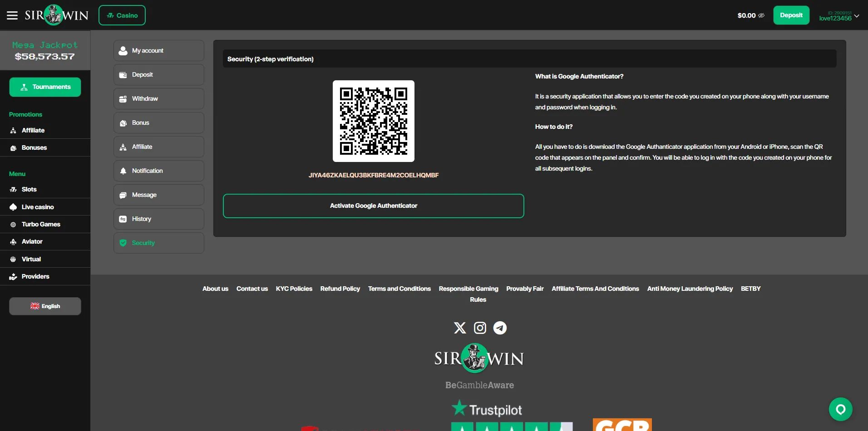Open the Responsible Gaming link

pyautogui.click(x=468, y=289)
